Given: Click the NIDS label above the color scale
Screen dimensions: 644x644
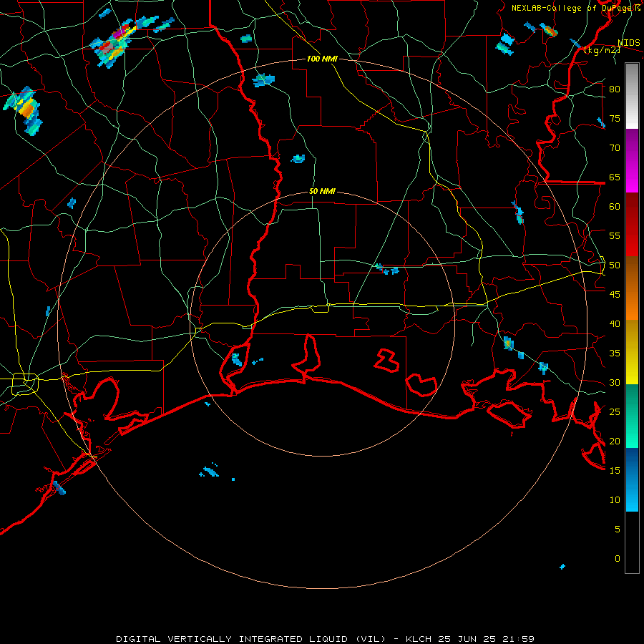Looking at the screenshot, I should click(628, 43).
